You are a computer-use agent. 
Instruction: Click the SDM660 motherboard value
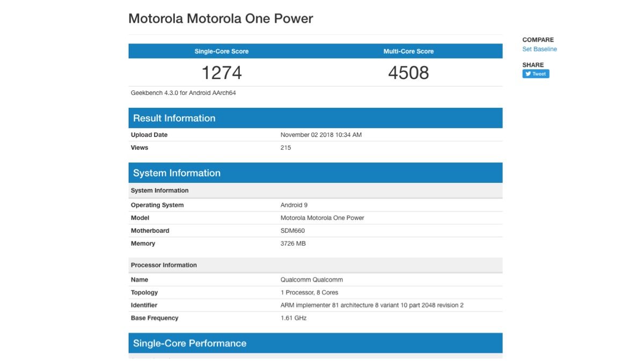[292, 231]
